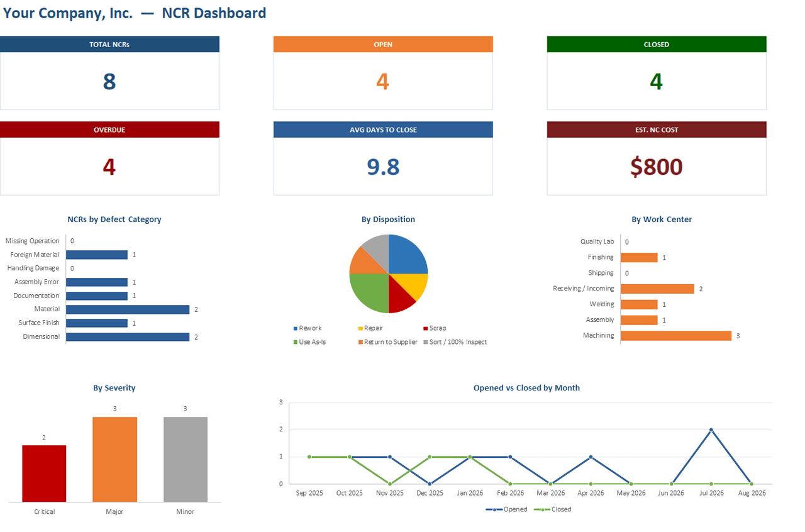
Task: Select the $800 cost value
Action: 657,167
